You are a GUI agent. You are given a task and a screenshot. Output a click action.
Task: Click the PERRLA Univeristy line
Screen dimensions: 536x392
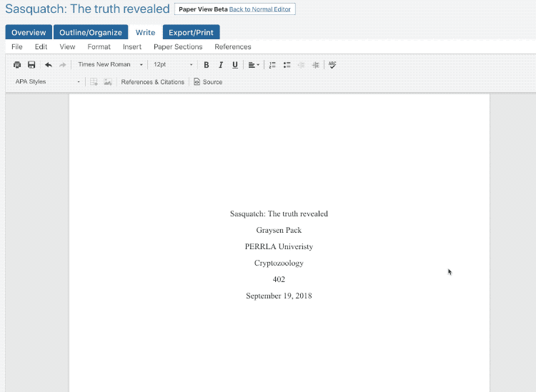pos(279,246)
